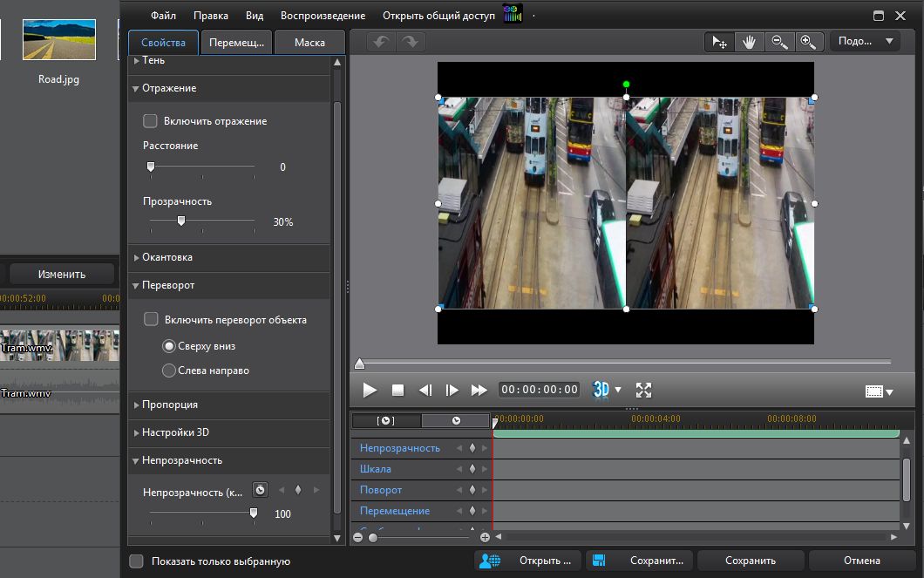Screen dimensions: 924x578
Task: Toggle full screen preview icon
Action: (643, 390)
